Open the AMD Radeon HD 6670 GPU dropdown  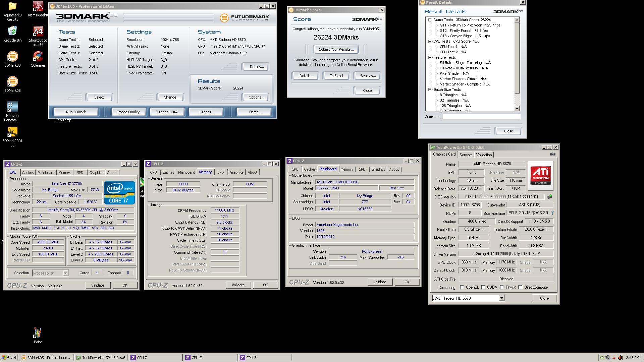click(501, 298)
